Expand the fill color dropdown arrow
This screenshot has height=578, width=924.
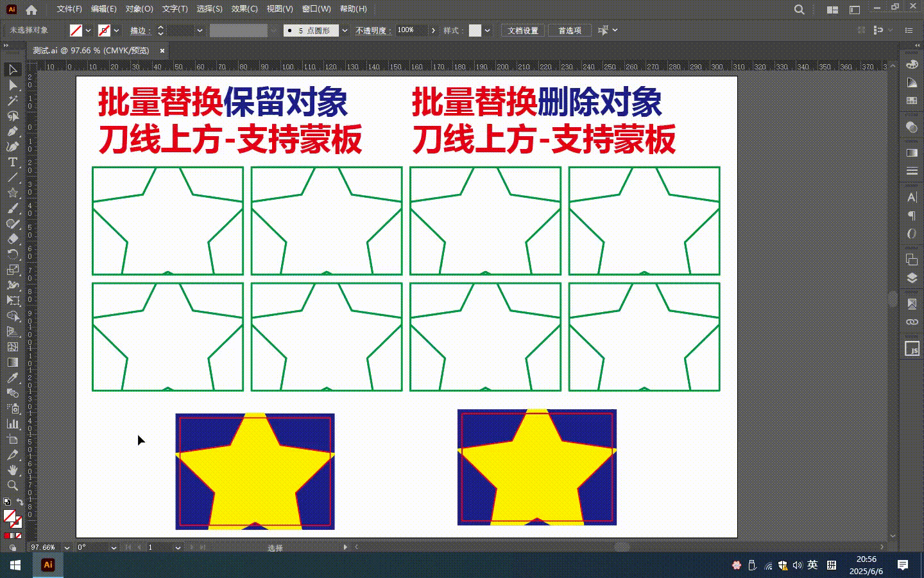click(89, 30)
